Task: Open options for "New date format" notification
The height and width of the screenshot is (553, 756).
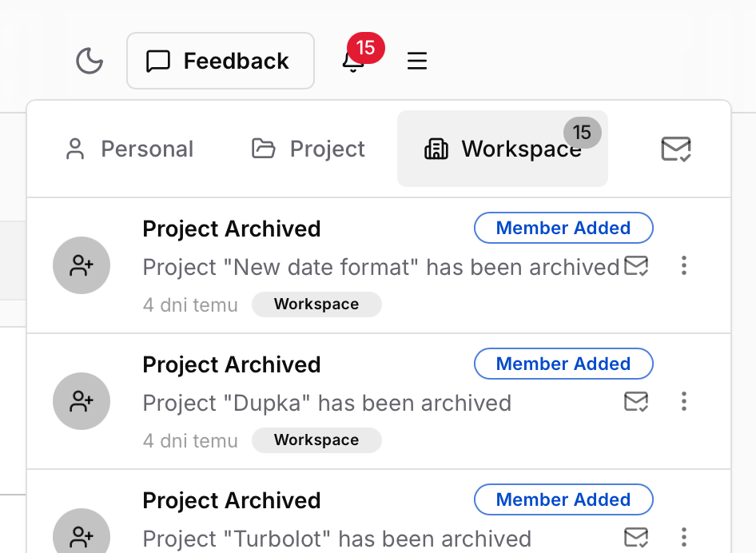Action: (x=683, y=265)
